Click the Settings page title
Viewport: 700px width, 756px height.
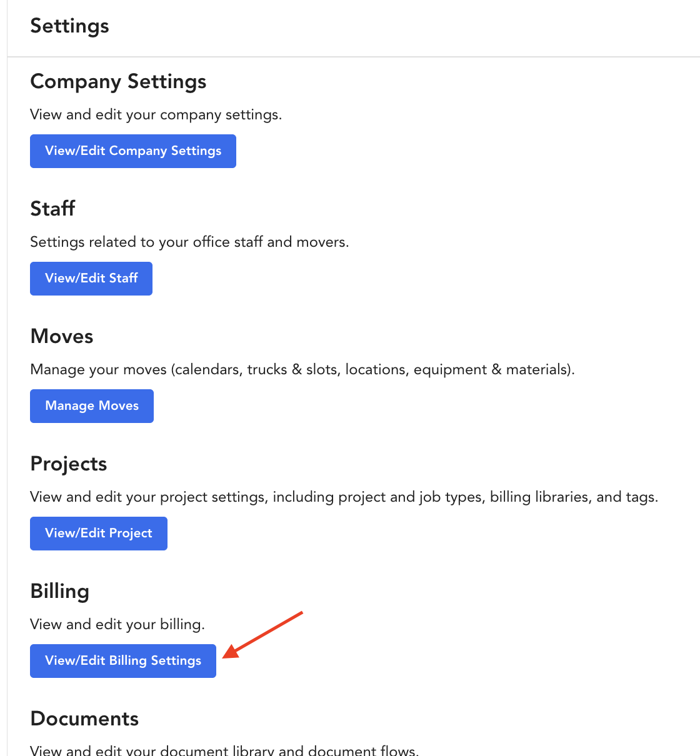[70, 26]
